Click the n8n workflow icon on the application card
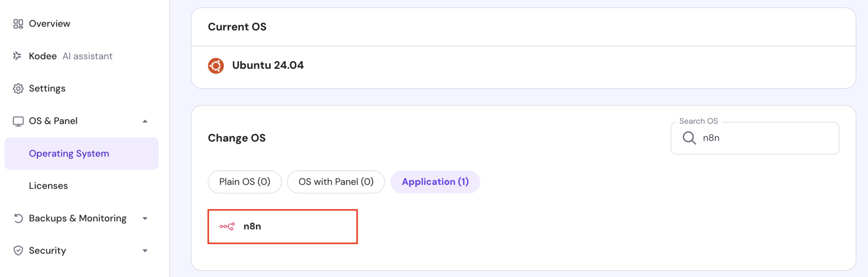 tap(227, 226)
